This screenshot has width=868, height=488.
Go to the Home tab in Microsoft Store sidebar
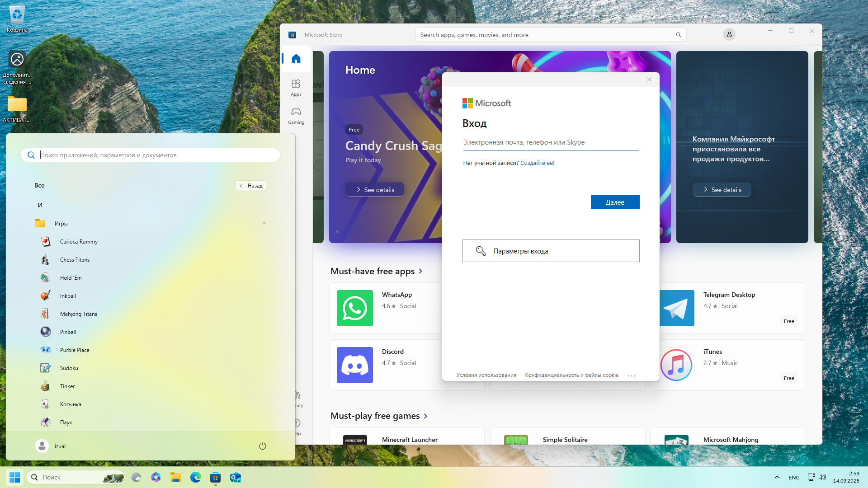(296, 59)
